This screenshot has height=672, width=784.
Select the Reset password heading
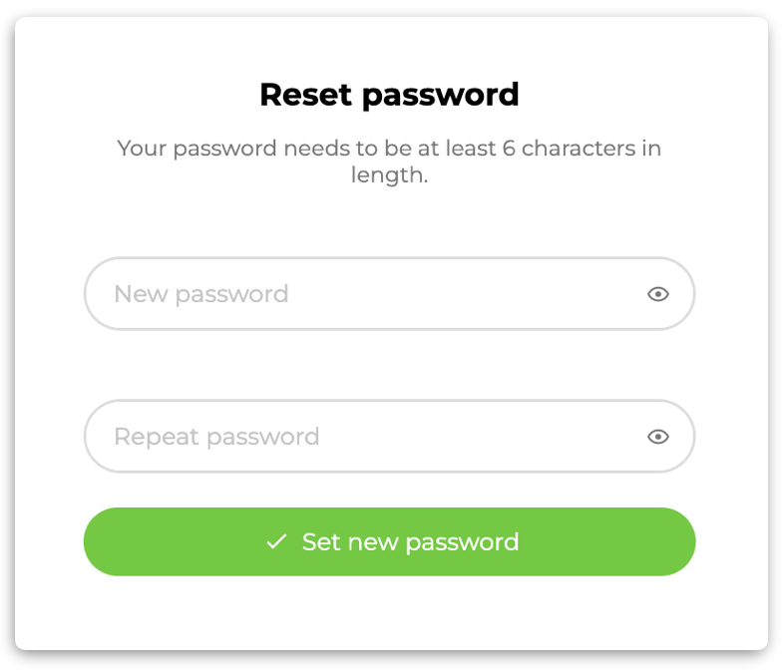[x=389, y=95]
